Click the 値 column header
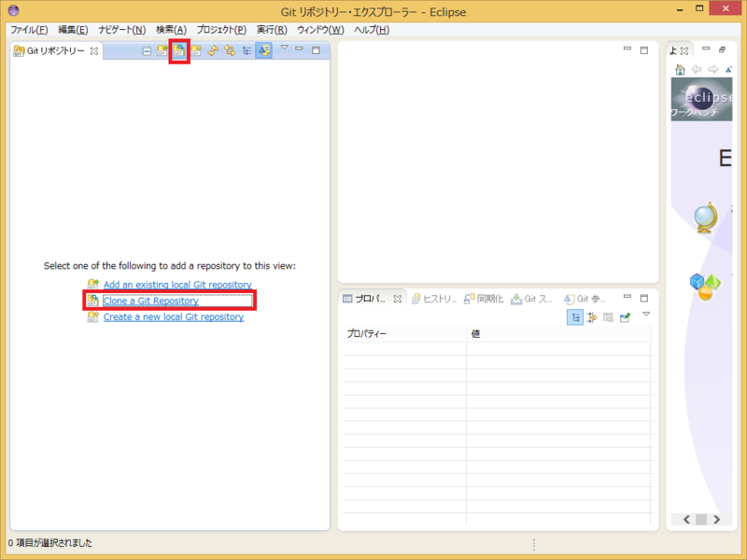The height and width of the screenshot is (560, 747). 558,334
